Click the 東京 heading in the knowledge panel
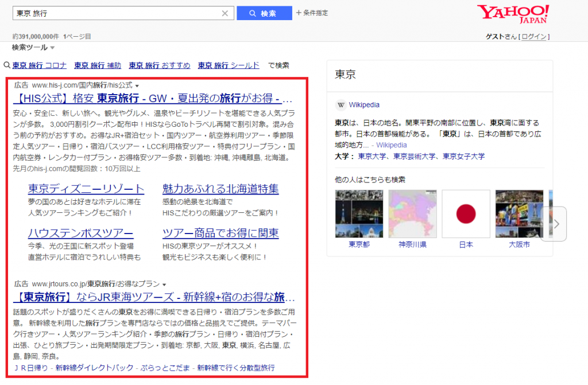 click(x=345, y=74)
